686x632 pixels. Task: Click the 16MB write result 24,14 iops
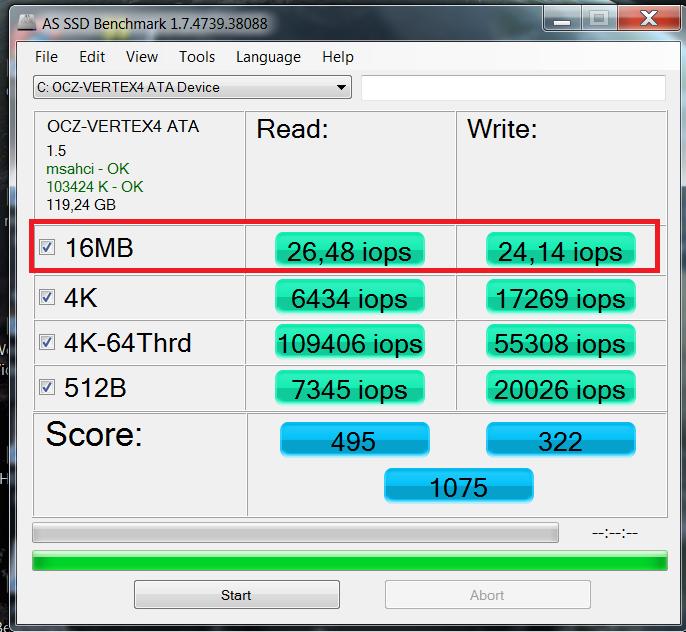[560, 250]
